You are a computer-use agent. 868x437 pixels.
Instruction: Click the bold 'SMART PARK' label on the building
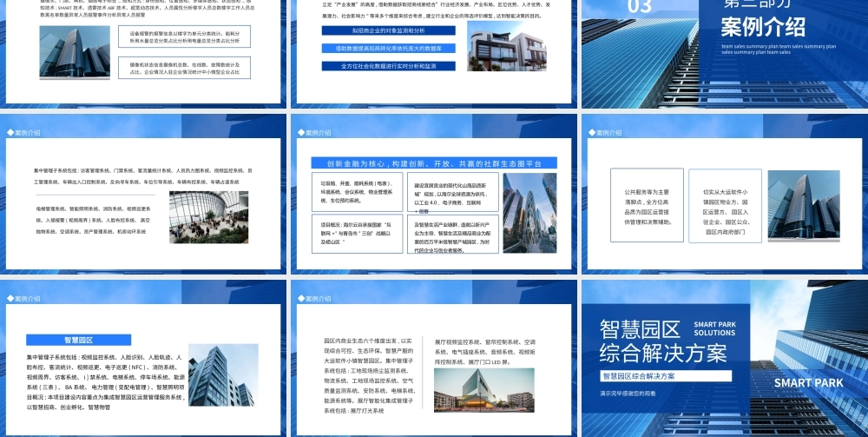click(808, 383)
